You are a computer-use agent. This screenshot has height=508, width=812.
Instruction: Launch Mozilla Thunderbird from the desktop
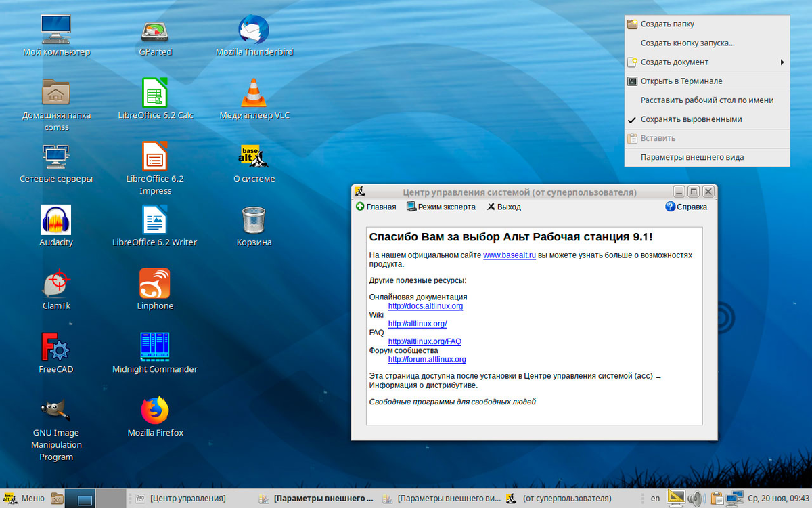click(x=254, y=30)
